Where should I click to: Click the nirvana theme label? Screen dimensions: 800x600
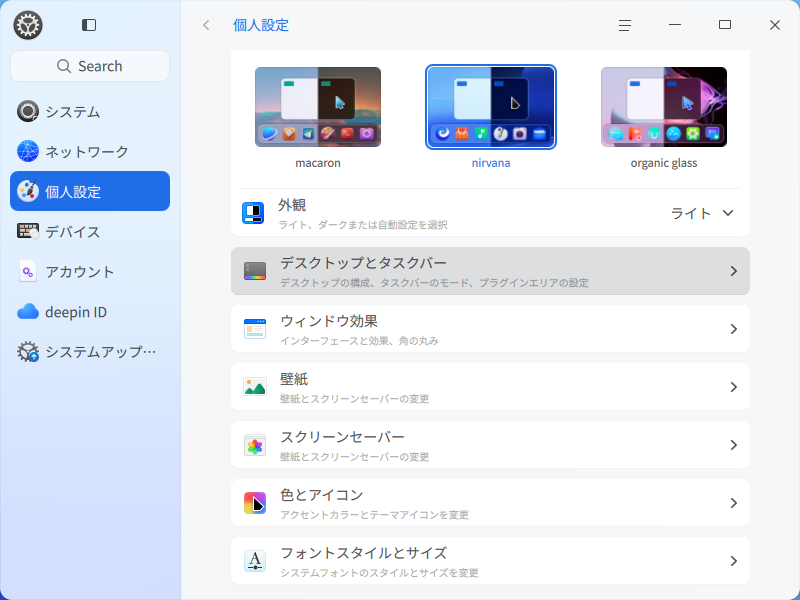[x=491, y=163]
